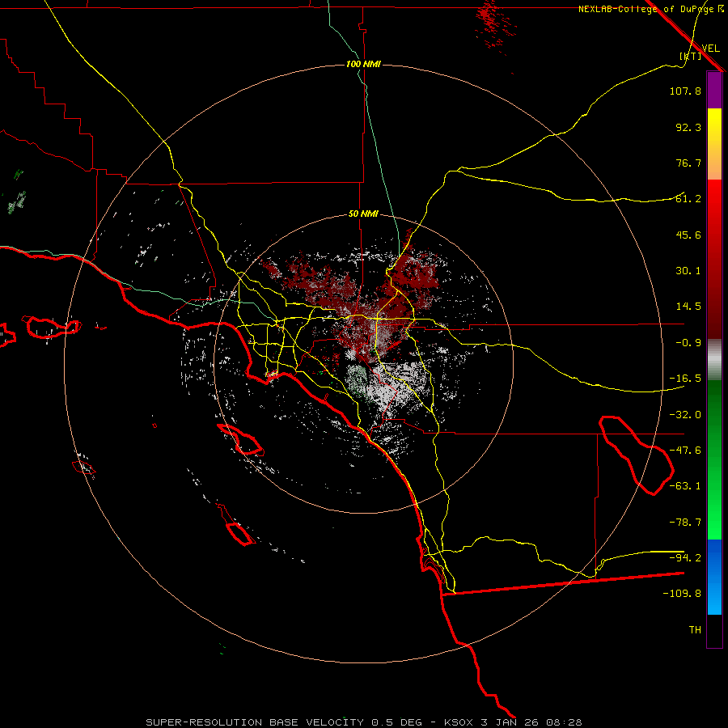Viewport: 728px width, 728px height.
Task: Click the purple segment of the color bar
Action: (x=714, y=90)
